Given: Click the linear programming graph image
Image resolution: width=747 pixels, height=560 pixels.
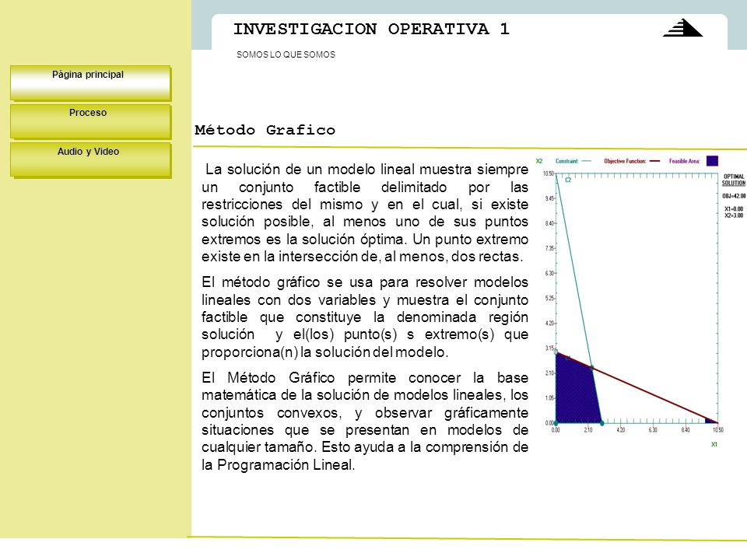Looking at the screenshot, I should point(640,302).
